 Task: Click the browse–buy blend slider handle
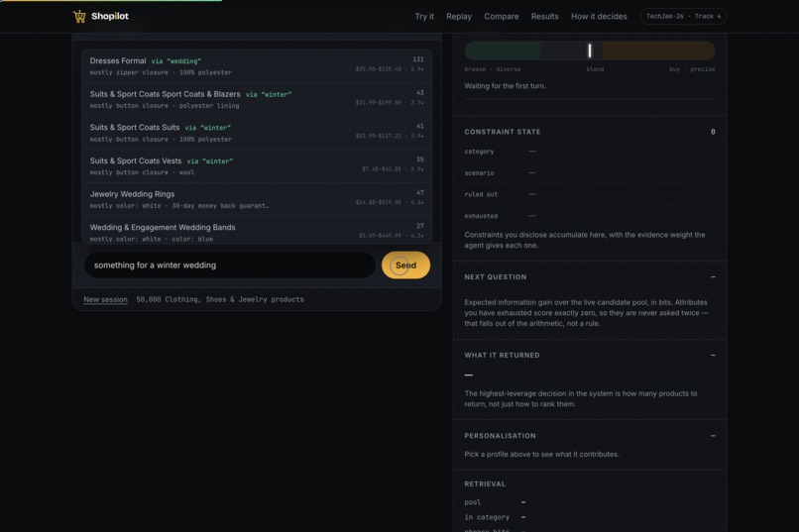coord(590,51)
